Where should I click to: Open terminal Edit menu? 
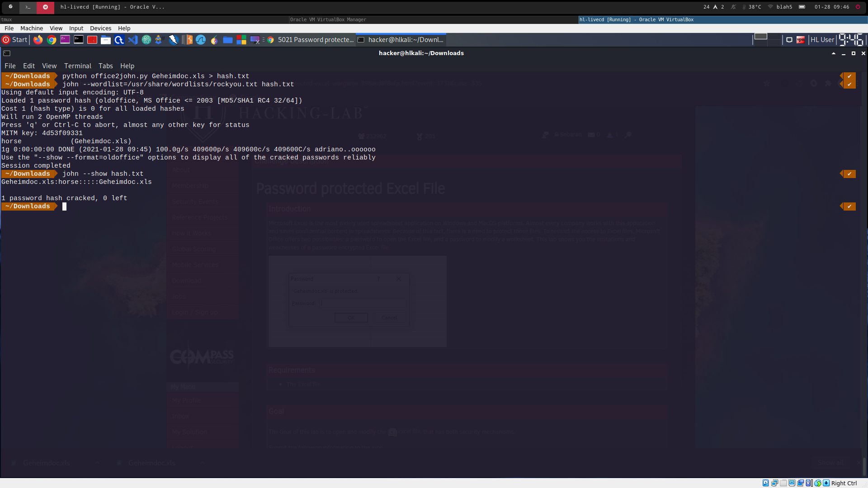29,66
